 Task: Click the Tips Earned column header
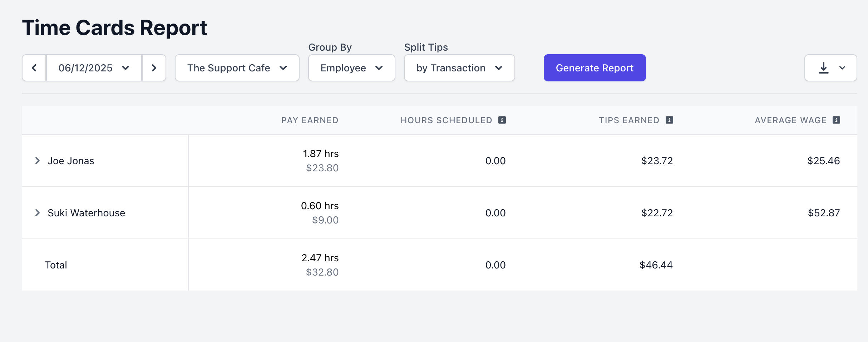tap(629, 120)
